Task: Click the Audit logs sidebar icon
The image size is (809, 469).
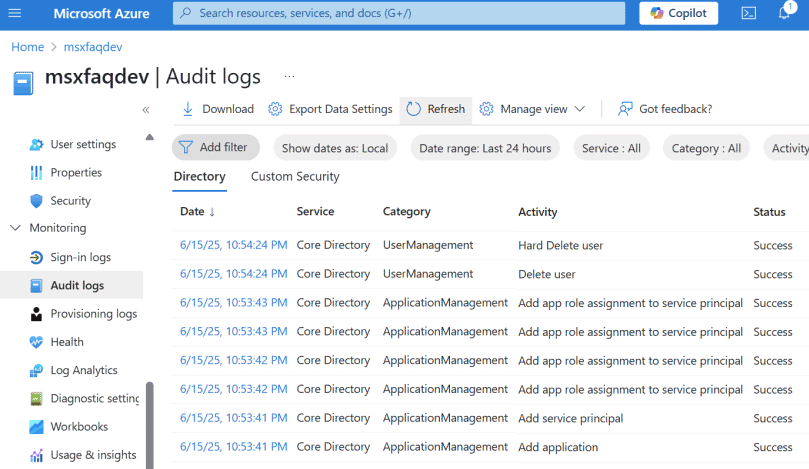Action: coord(36,285)
